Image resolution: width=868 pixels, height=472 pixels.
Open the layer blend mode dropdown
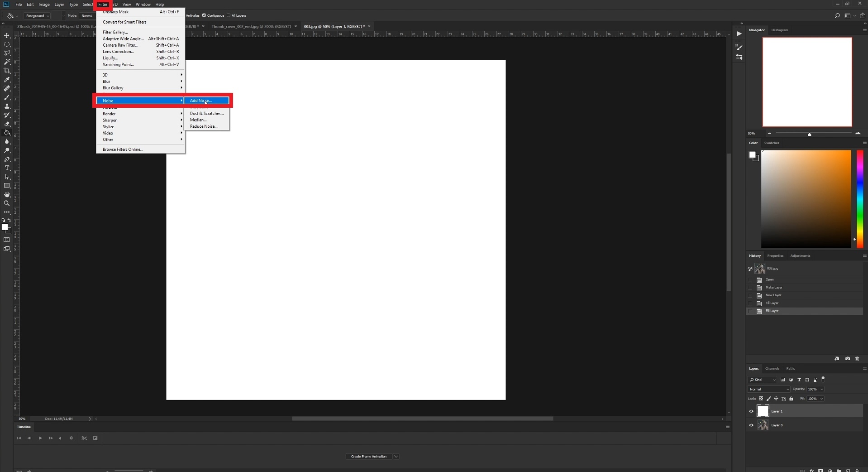click(769, 389)
